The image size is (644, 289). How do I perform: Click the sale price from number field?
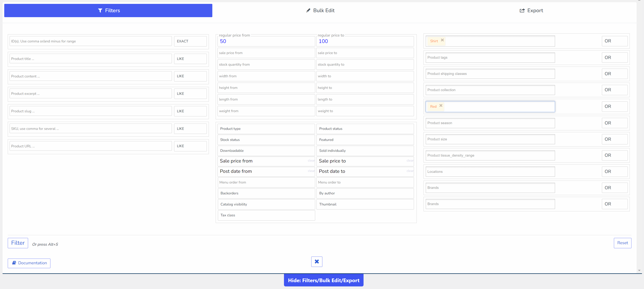266,53
